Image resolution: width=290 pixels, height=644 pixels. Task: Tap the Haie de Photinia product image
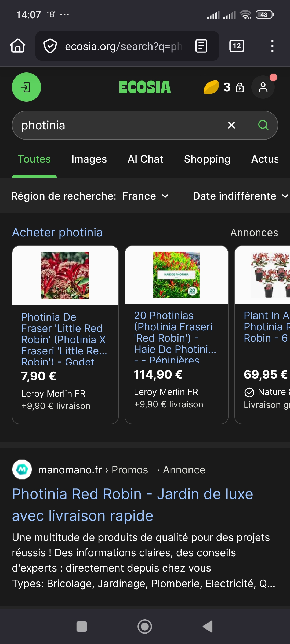[176, 275]
